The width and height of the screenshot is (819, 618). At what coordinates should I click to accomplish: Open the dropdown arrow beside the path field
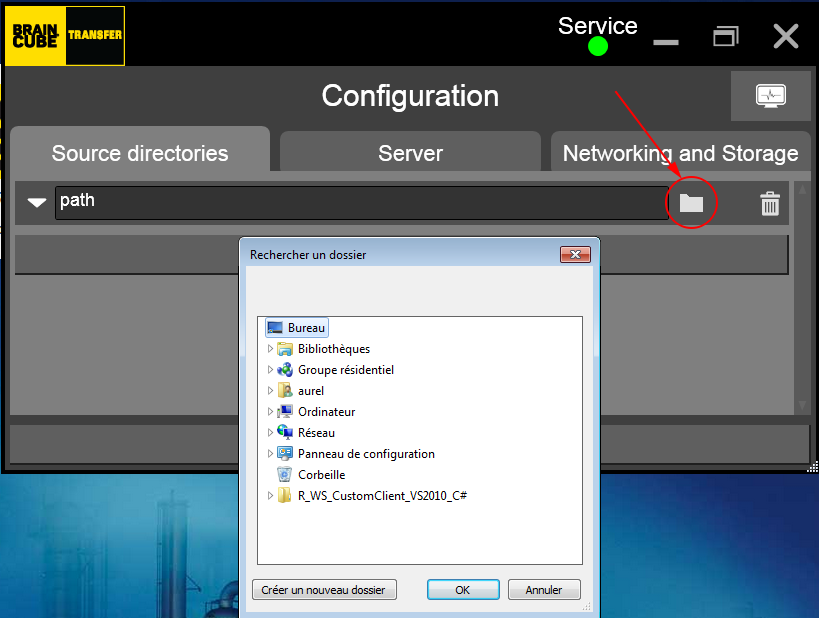[x=36, y=202]
